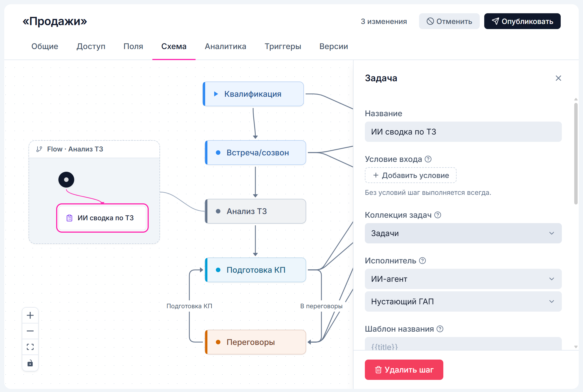The height and width of the screenshot is (392, 583).
Task: Open help for Шаблон названия
Action: [440, 329]
